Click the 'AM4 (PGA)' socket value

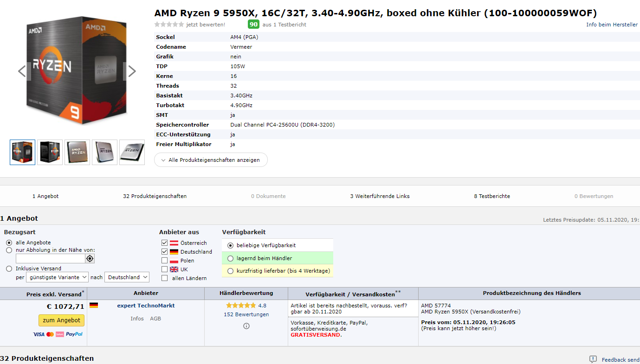(245, 37)
